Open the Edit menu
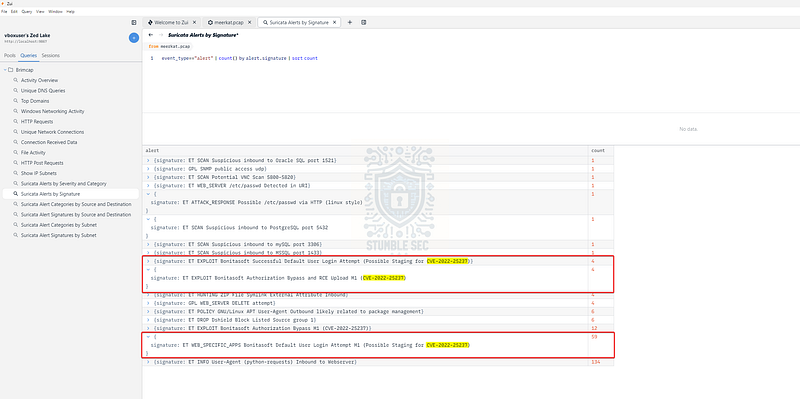 (14, 11)
